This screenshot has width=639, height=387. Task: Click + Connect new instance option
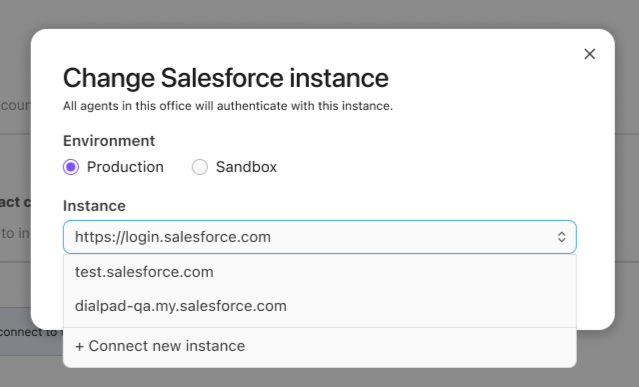click(320, 346)
